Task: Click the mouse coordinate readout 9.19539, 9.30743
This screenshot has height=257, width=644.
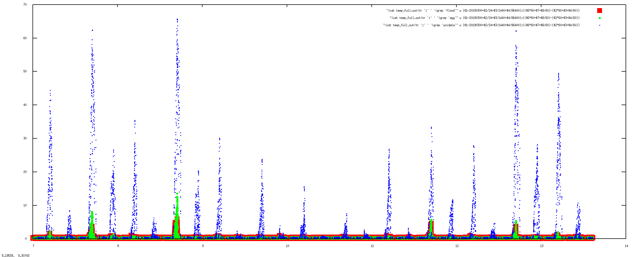Action: (x=16, y=255)
